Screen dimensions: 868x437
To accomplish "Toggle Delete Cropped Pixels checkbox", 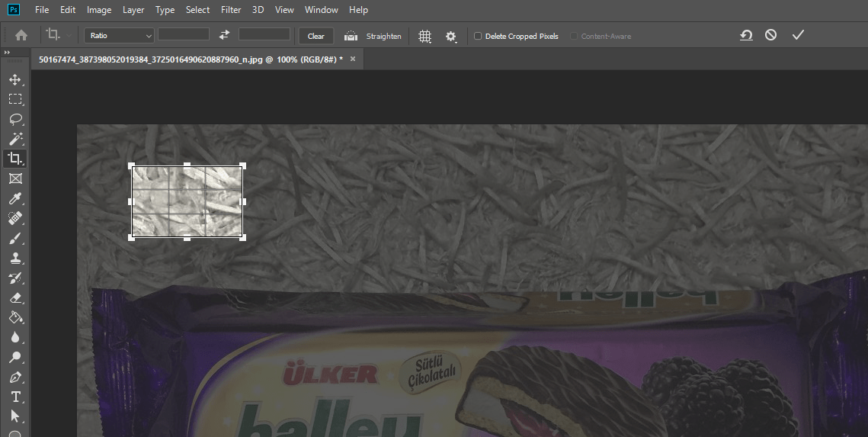I will (x=478, y=36).
